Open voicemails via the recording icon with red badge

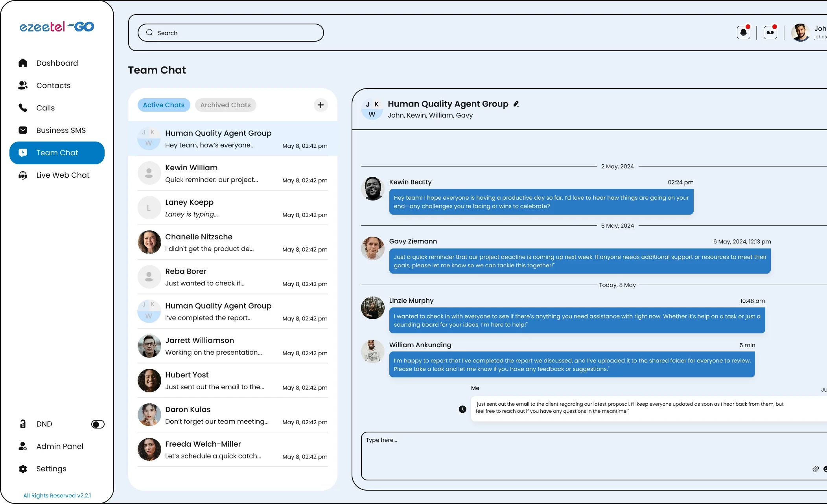coord(770,32)
